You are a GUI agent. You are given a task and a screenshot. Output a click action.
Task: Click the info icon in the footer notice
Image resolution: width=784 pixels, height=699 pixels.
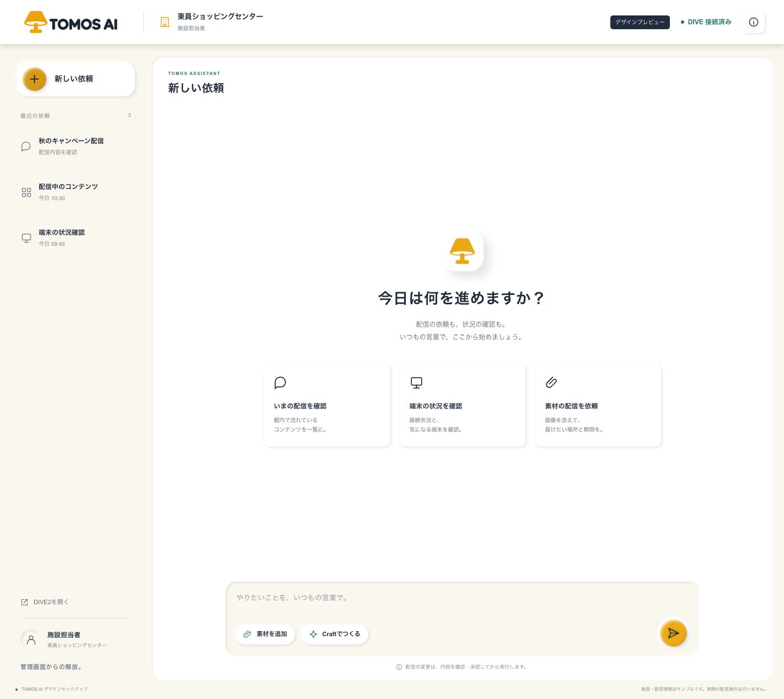pyautogui.click(x=399, y=667)
